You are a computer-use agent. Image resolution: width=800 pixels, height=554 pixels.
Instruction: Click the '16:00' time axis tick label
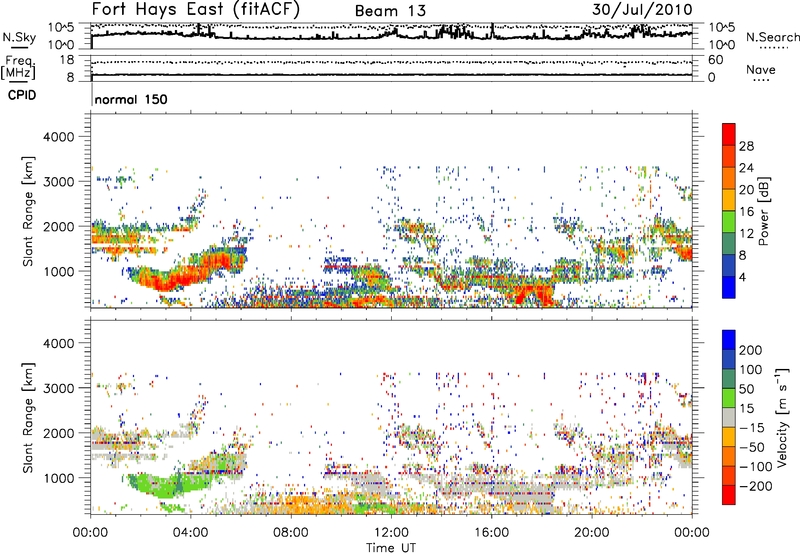click(x=491, y=533)
